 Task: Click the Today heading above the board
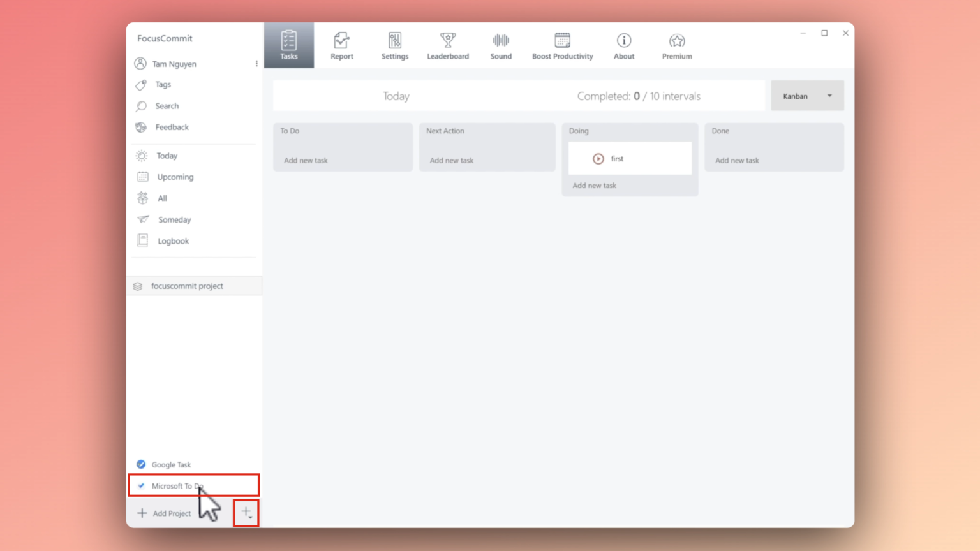[x=396, y=96]
